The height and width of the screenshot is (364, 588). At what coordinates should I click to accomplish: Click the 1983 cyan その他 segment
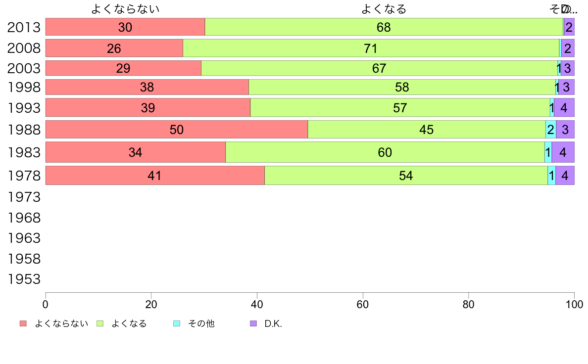[548, 152]
